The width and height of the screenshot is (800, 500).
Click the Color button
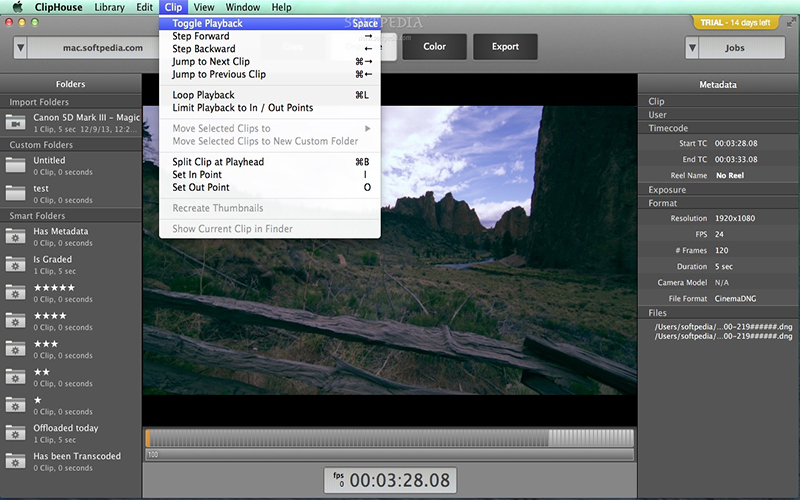[434, 46]
